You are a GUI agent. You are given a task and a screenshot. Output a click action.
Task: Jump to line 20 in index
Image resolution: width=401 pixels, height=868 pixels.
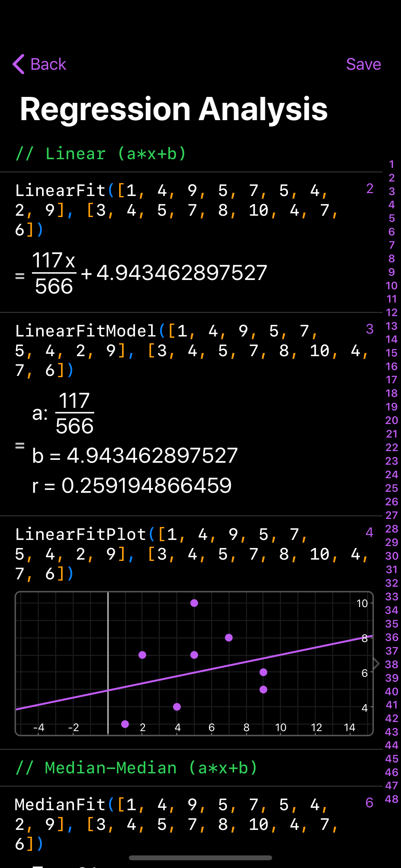coord(392,420)
